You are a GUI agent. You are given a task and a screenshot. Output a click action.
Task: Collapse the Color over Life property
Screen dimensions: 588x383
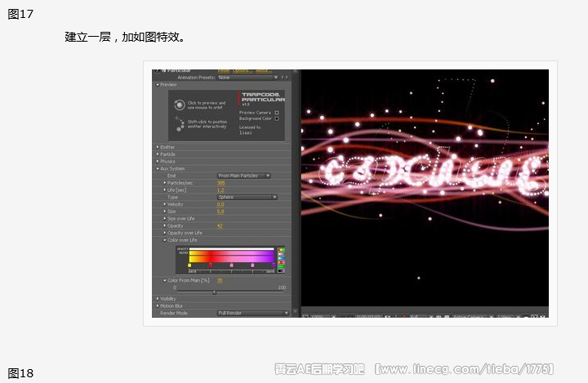(x=165, y=240)
